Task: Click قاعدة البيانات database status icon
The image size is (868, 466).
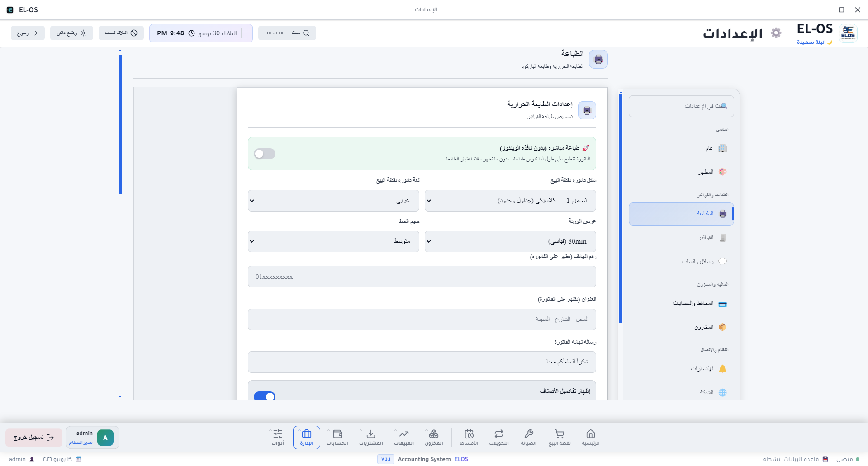Action: [825, 459]
